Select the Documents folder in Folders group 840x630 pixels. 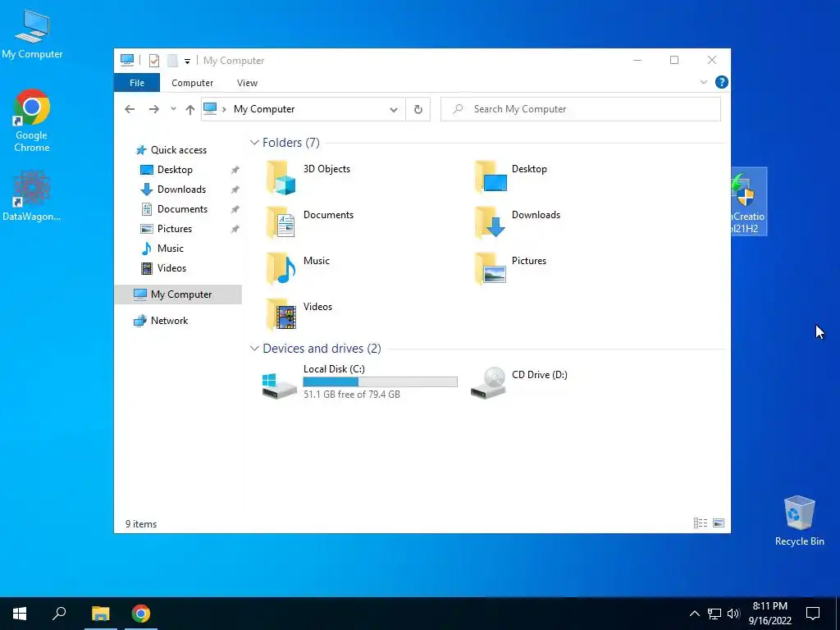[x=309, y=223]
